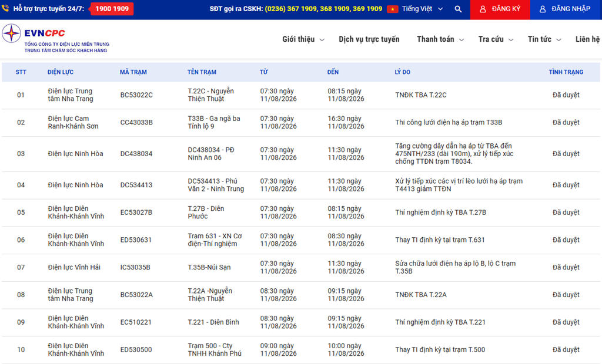The image size is (602, 364).
Task: Click start time 09:00 ngày 11/08/2026
Action: click(278, 350)
